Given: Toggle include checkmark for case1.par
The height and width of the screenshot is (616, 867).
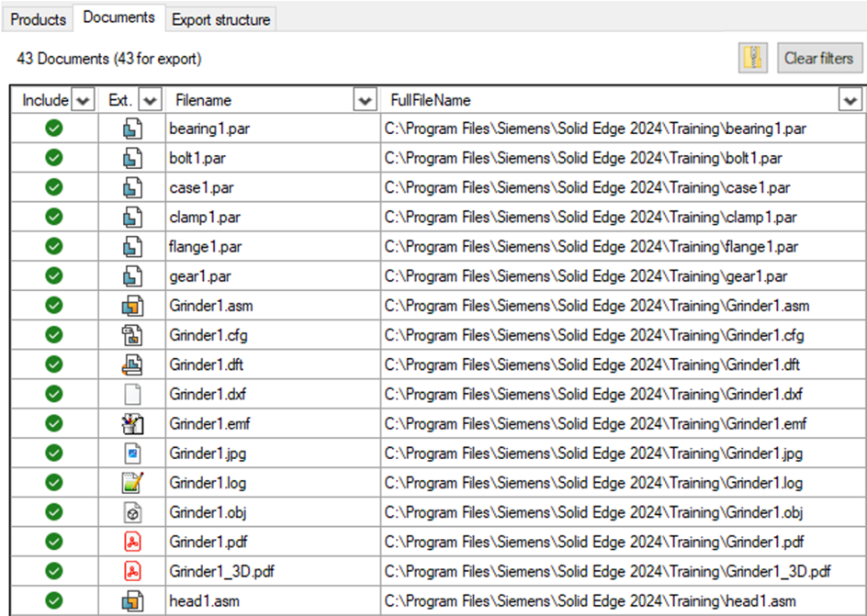Looking at the screenshot, I should click(x=54, y=187).
